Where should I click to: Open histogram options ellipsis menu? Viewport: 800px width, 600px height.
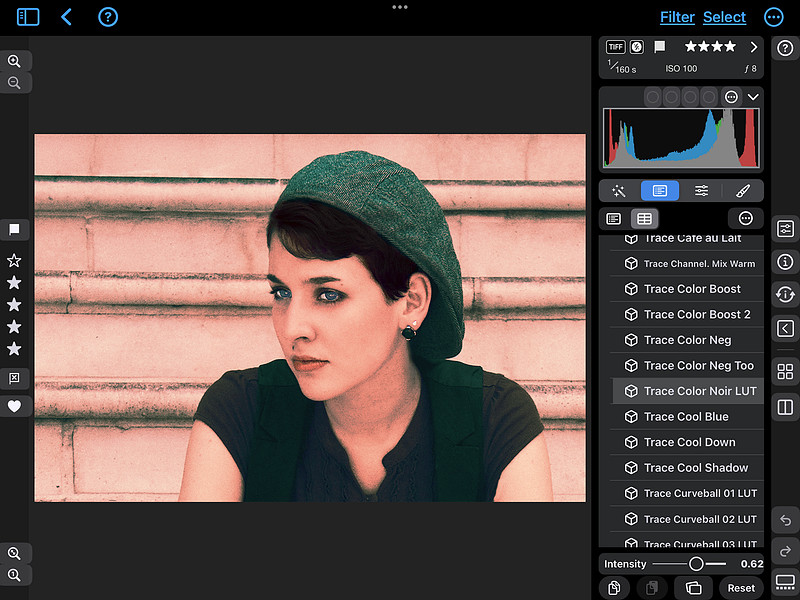coord(731,97)
